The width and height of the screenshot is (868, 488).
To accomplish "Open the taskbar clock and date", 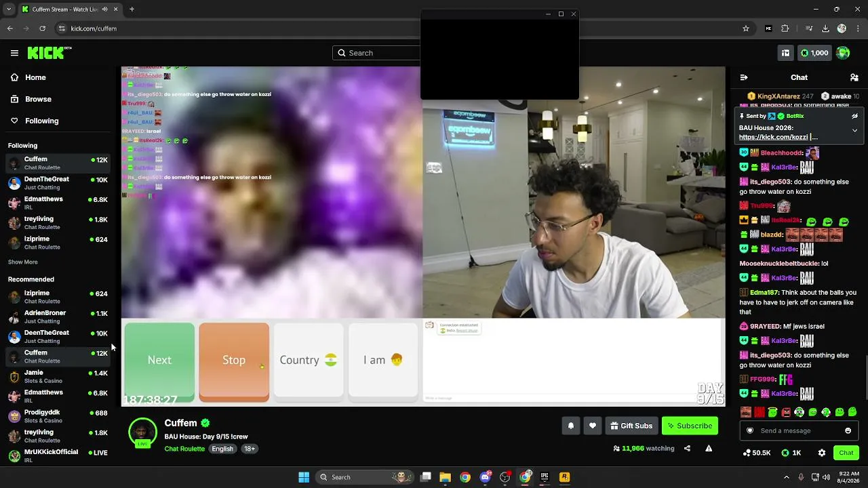I will click(x=849, y=477).
